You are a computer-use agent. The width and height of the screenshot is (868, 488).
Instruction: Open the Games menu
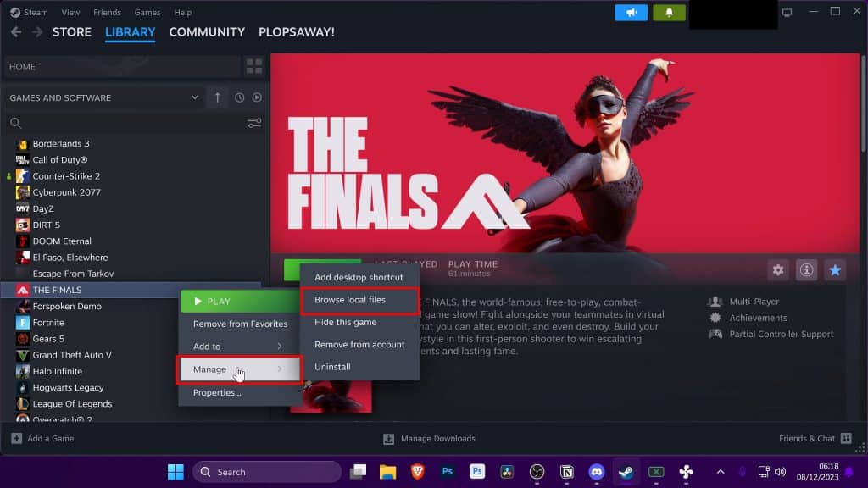[x=147, y=12]
